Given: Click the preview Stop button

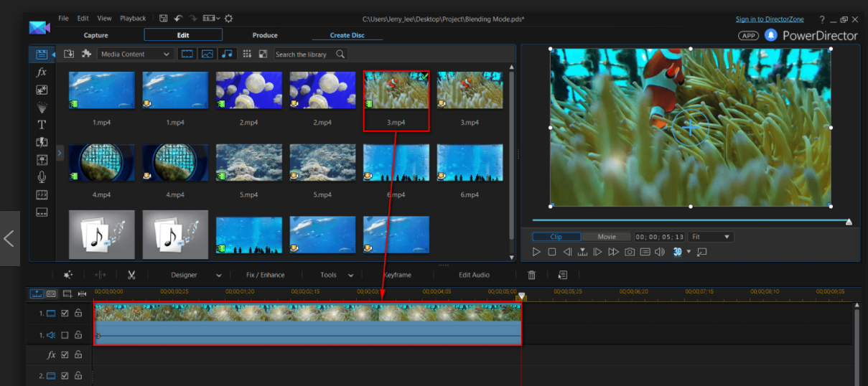Looking at the screenshot, I should [552, 252].
